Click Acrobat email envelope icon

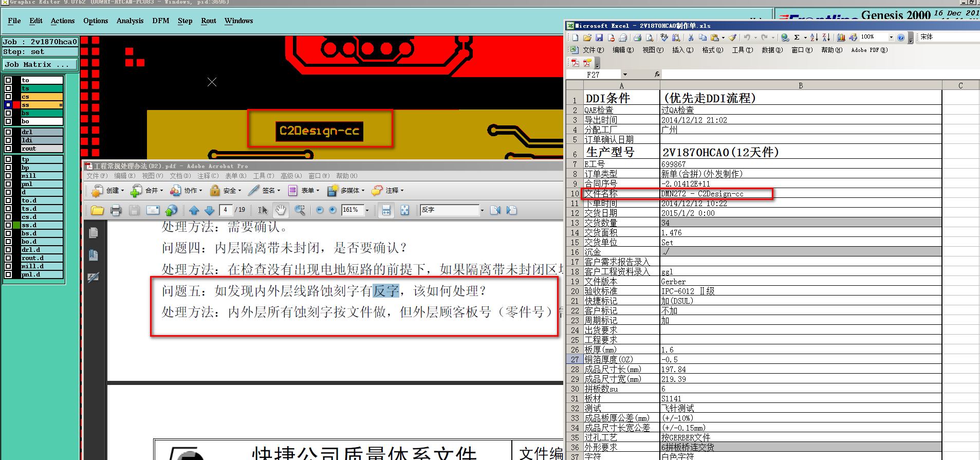point(153,210)
